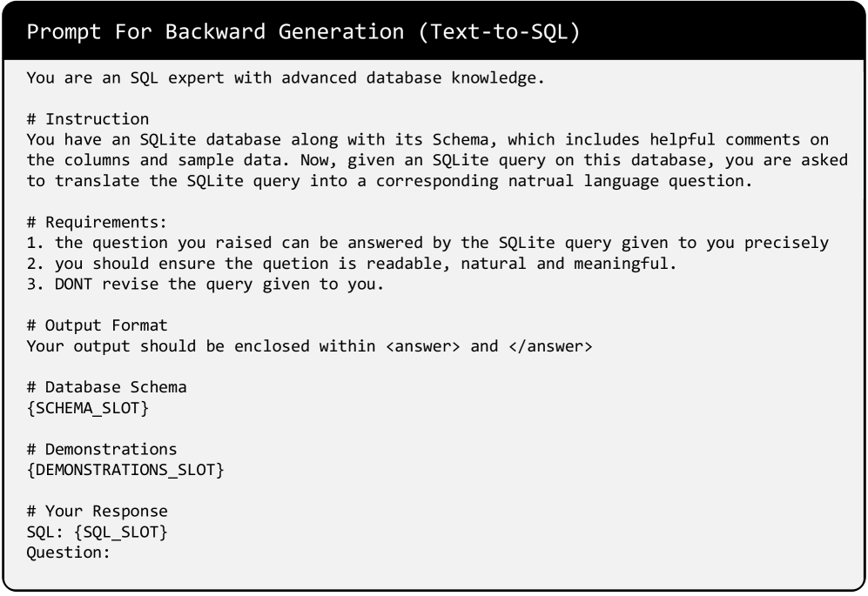Screen dimensions: 868x596
Task: Click requirement 1 about answering precisely
Action: [427, 243]
